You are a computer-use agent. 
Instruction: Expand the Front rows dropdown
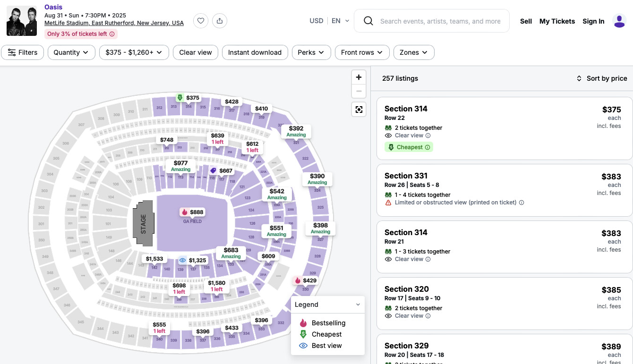click(362, 52)
